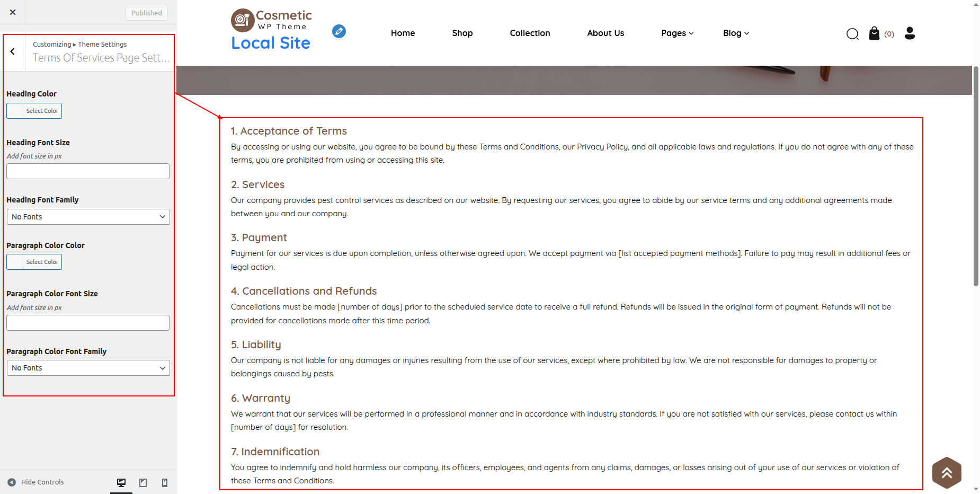The image size is (980, 494).
Task: Switch to tablet preview mode
Action: click(x=143, y=482)
